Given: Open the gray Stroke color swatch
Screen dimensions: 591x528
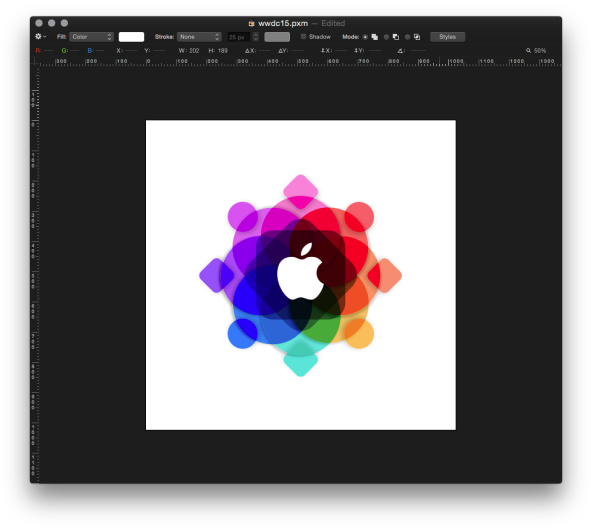Looking at the screenshot, I should pyautogui.click(x=277, y=37).
